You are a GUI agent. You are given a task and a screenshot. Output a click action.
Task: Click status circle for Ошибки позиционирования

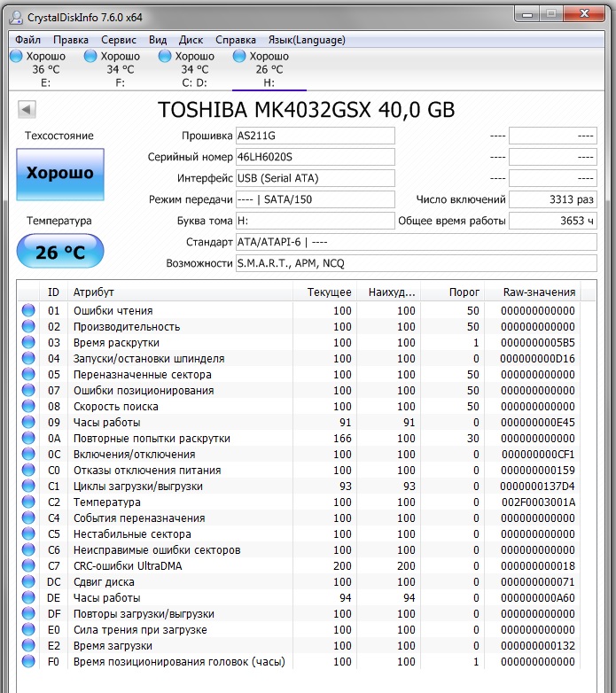pyautogui.click(x=28, y=390)
